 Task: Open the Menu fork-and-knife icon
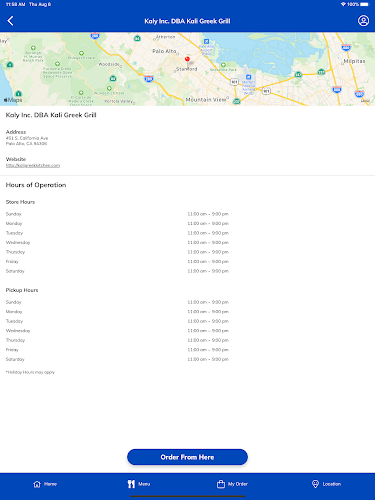pos(131,484)
